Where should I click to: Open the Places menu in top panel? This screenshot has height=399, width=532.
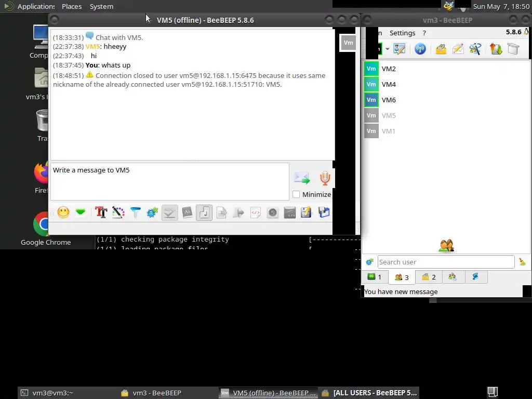72,6
